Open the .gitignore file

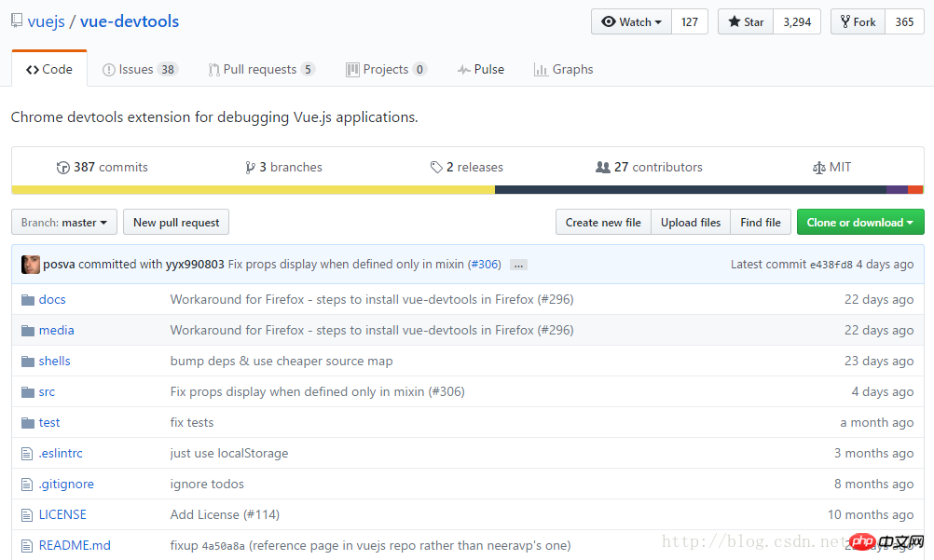click(x=66, y=485)
